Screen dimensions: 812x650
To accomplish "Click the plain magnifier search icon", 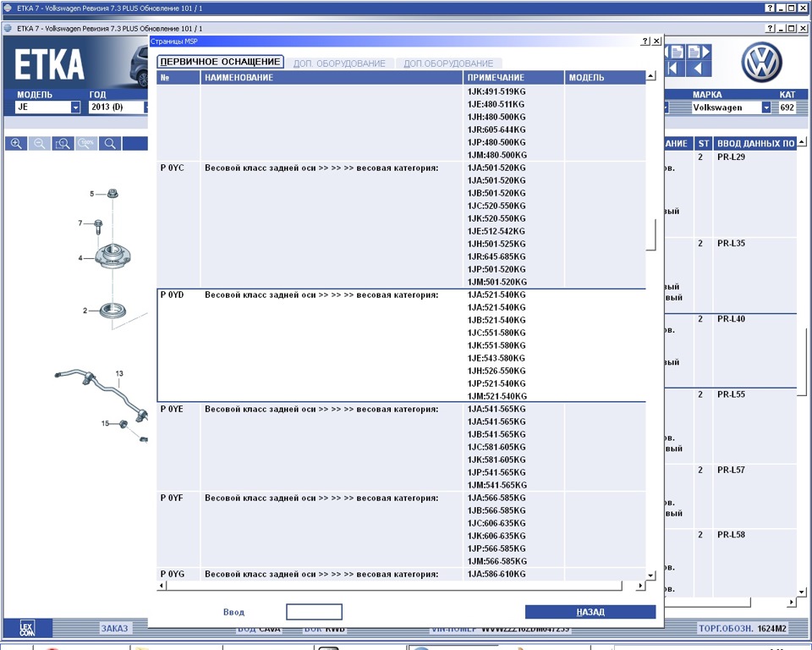I will point(110,144).
